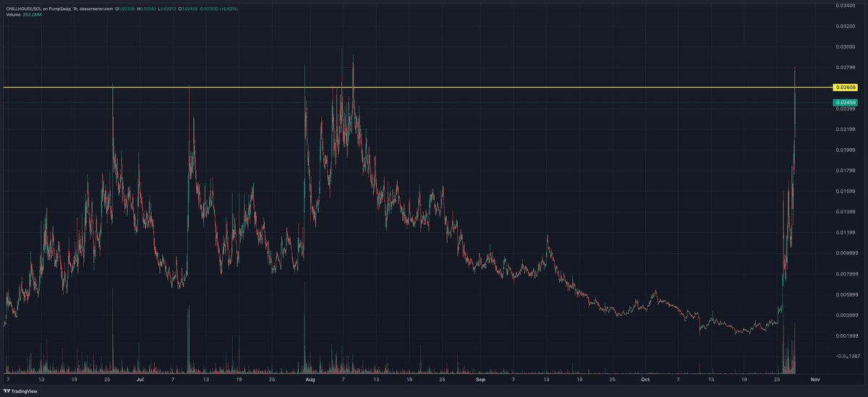Click the Aug label on time axis
Screen dimensions: 868x397
[310, 378]
